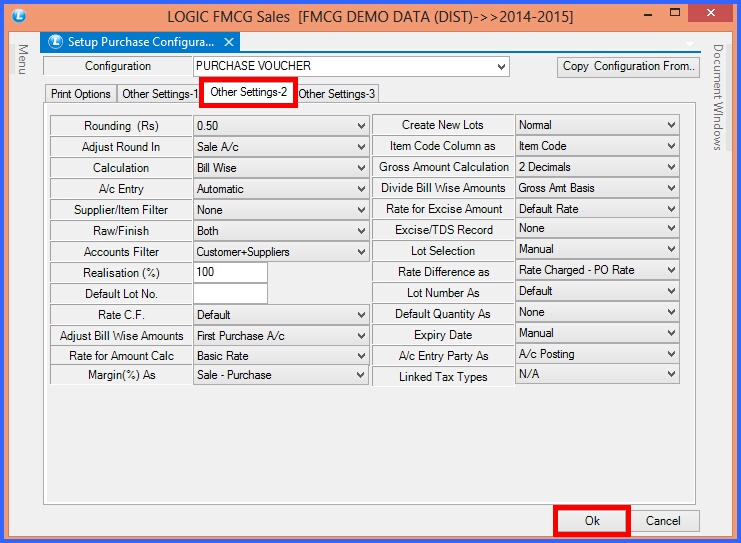
Task: Open the Margin(%) As dropdown
Action: [281, 375]
